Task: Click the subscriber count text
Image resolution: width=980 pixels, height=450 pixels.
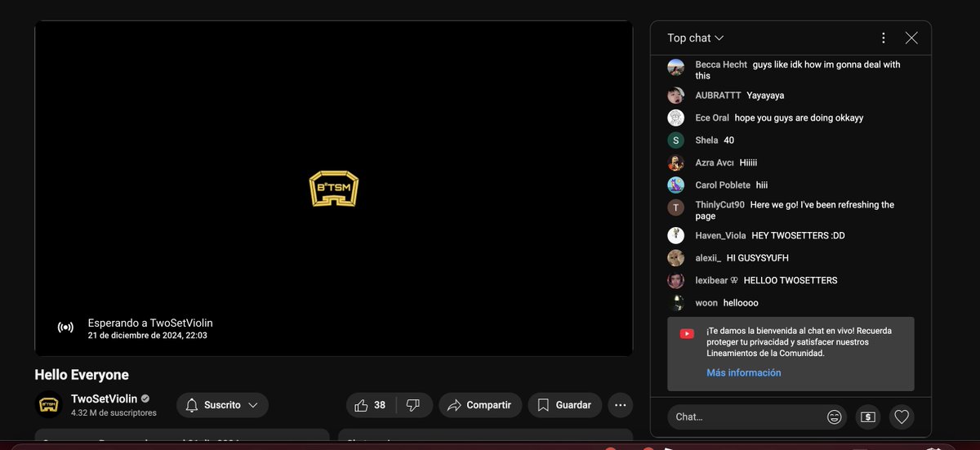Action: 114,413
